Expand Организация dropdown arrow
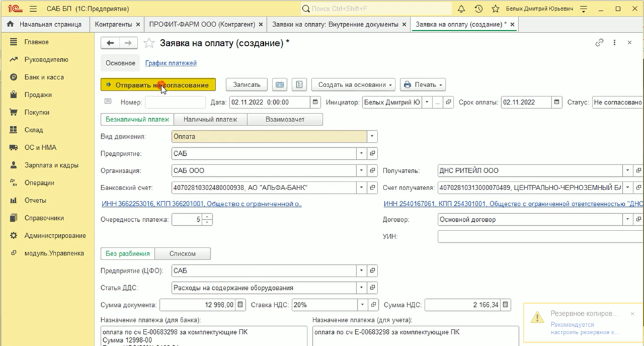Screen dimensions: 644x346 click(362, 170)
